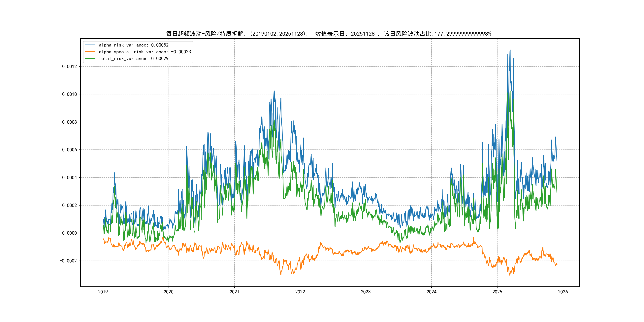Screen dimensions: 644x322
Task: Click the 0.0012 y-axis tick label
Action: (70, 67)
